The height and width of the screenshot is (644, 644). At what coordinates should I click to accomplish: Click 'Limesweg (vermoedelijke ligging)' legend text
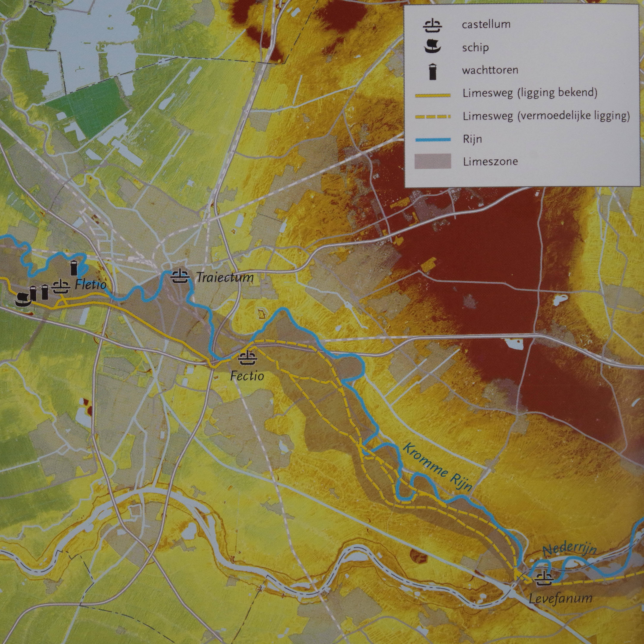click(x=546, y=116)
